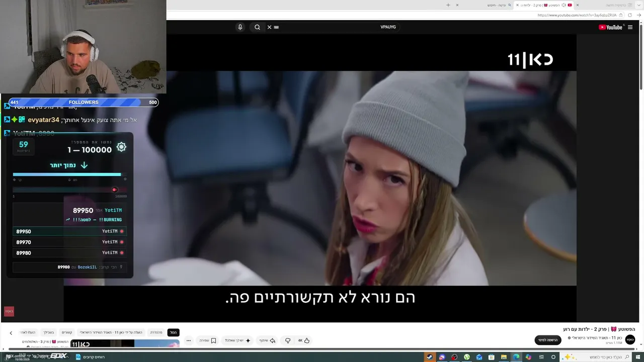Image resolution: width=644 pixels, height=362 pixels.
Task: Select the הכל filter chip
Action: click(173, 332)
